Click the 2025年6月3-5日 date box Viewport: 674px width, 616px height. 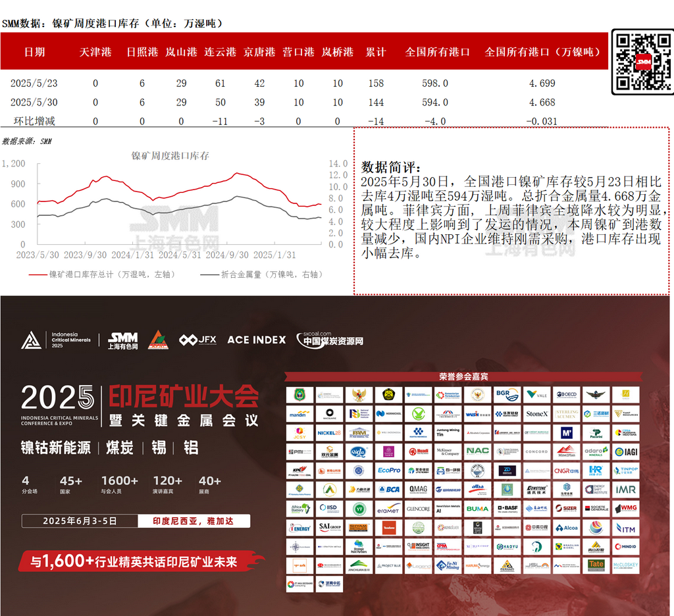80,521
